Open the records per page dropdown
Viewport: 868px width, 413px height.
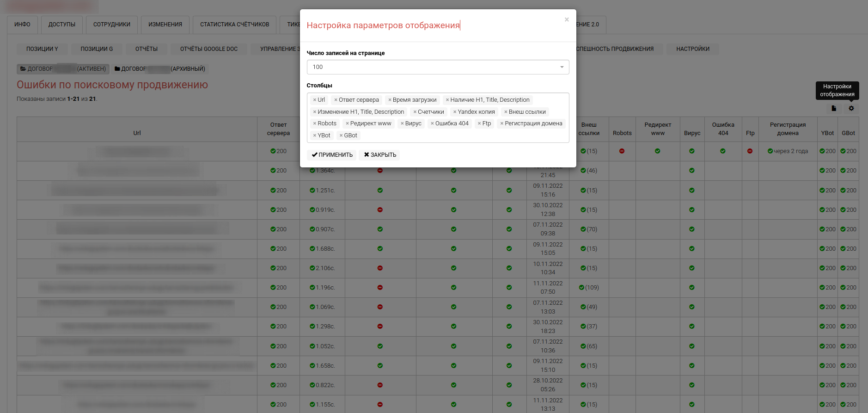pos(437,67)
